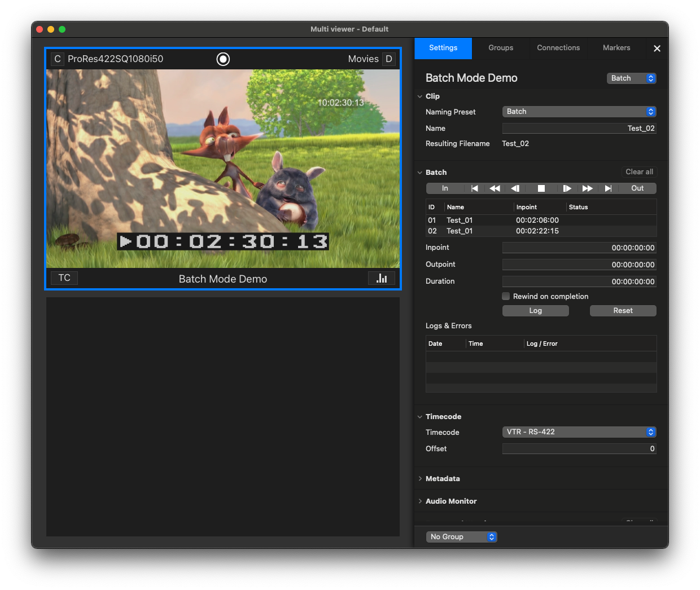Click the Movies destination label

[364, 59]
